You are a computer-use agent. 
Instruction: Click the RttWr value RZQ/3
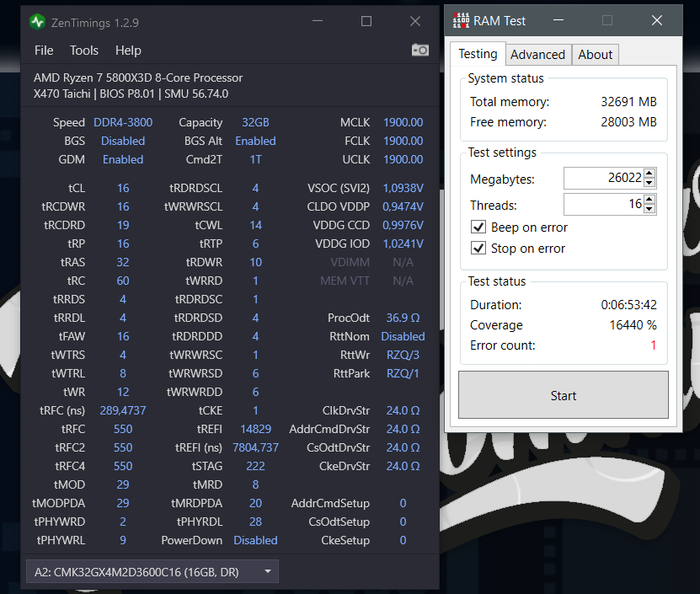[x=403, y=355]
